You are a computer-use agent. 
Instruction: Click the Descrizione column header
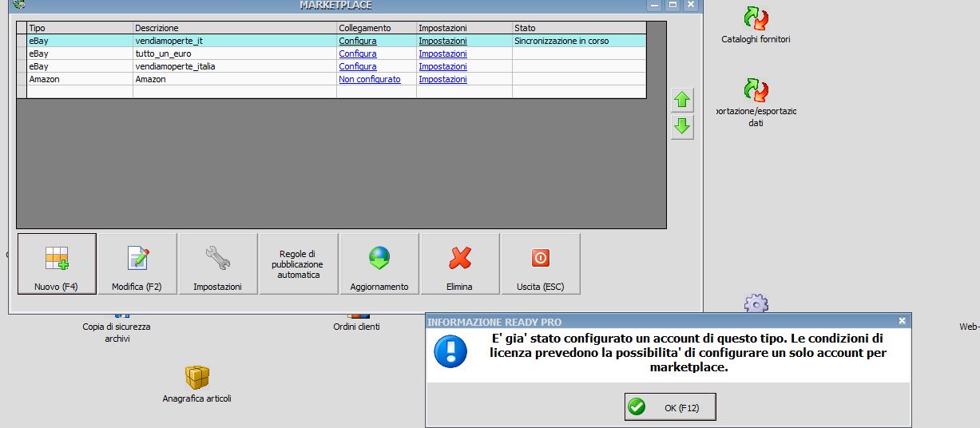click(x=235, y=28)
